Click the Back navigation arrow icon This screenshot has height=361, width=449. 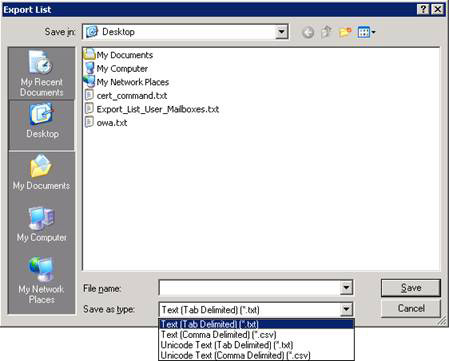308,32
